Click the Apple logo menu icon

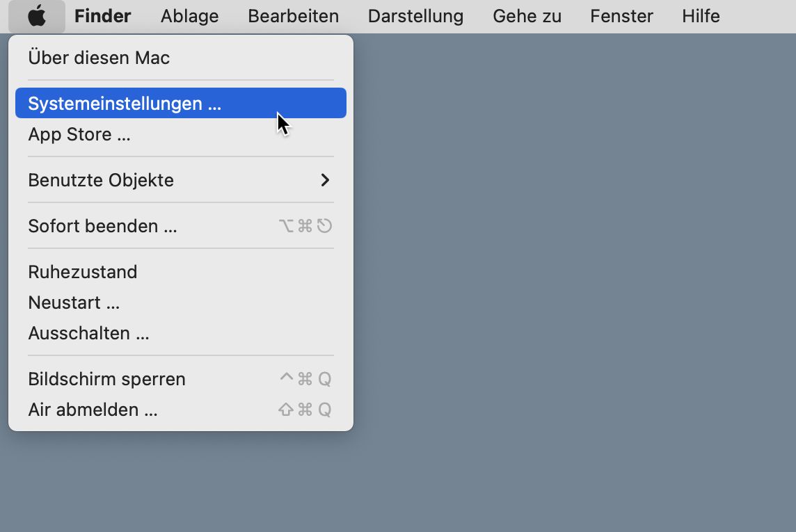coord(37,16)
